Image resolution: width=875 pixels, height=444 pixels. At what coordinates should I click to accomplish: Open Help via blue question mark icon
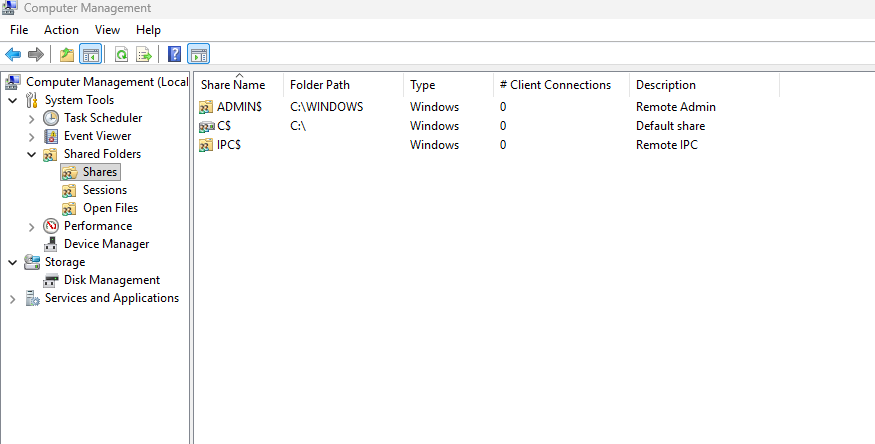click(175, 54)
